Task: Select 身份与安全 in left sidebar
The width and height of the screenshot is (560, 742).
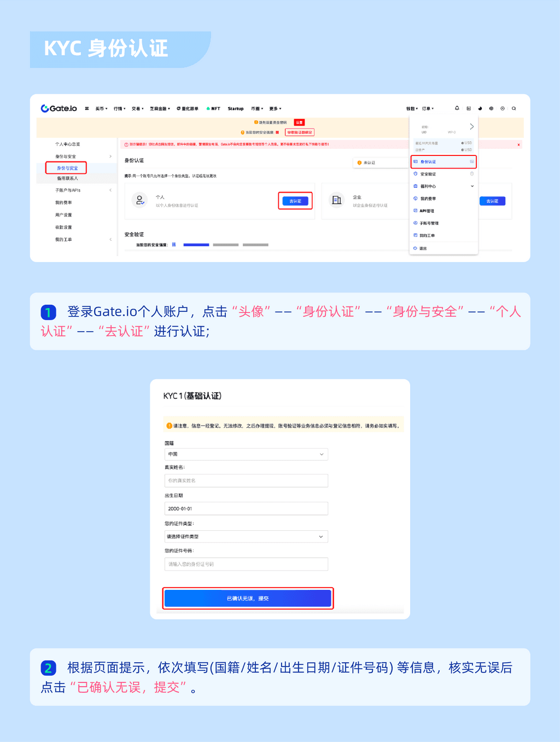Action: [67, 168]
